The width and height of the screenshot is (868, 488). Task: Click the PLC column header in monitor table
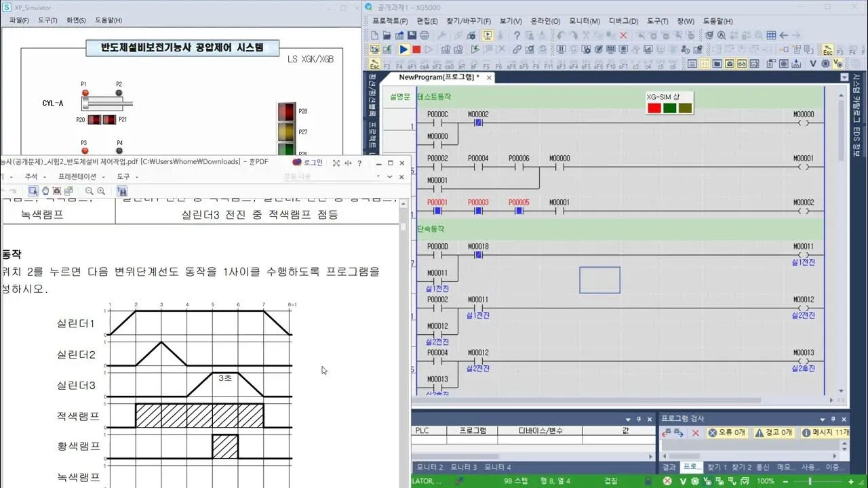click(x=429, y=430)
